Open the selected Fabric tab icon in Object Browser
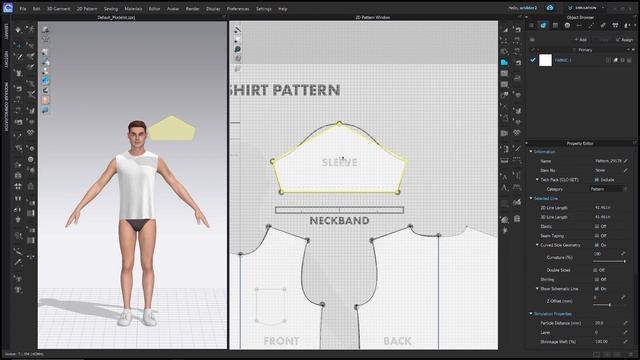Image resolution: width=640 pixels, height=360 pixels. [x=543, y=25]
